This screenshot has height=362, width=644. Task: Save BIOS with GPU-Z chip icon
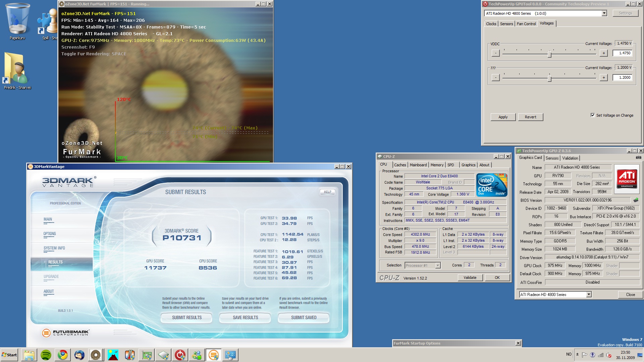(x=636, y=200)
